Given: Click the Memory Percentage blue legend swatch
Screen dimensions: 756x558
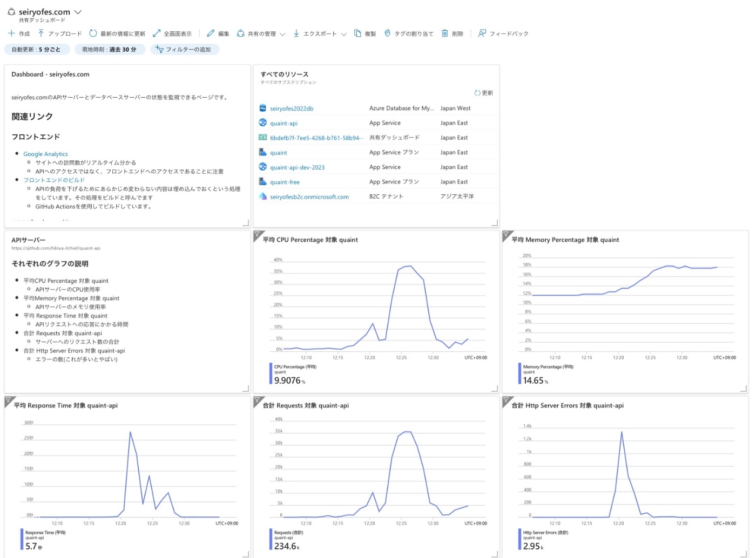Looking at the screenshot, I should pyautogui.click(x=519, y=373).
